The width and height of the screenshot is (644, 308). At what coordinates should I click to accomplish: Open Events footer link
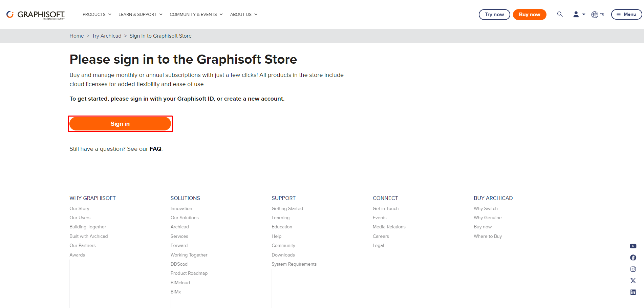click(x=380, y=218)
